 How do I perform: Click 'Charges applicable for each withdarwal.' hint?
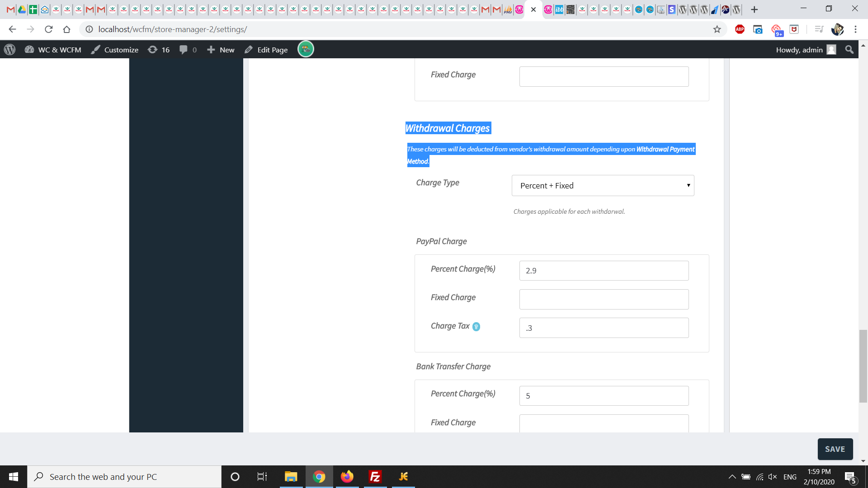pos(569,211)
